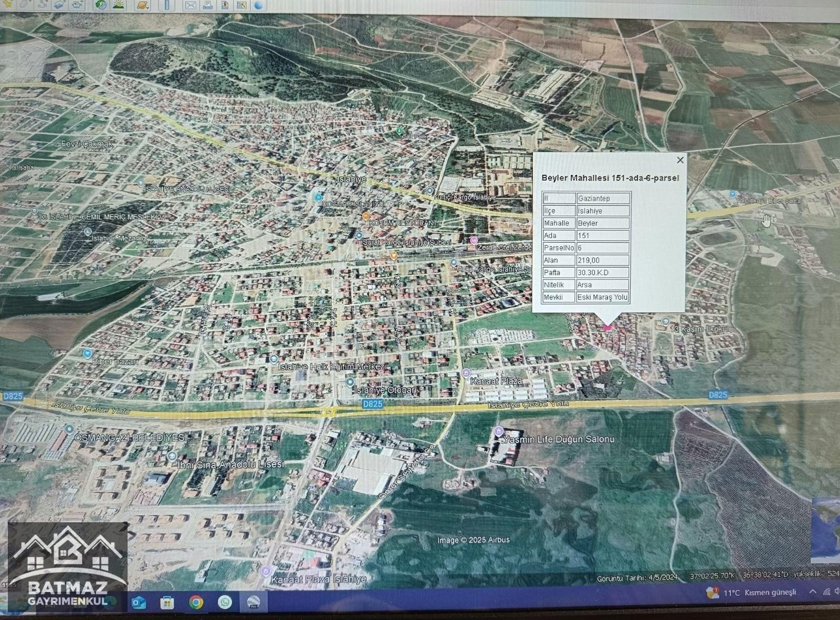Click the pink parcel placemark under balloon
The height and width of the screenshot is (620, 840).
click(608, 328)
